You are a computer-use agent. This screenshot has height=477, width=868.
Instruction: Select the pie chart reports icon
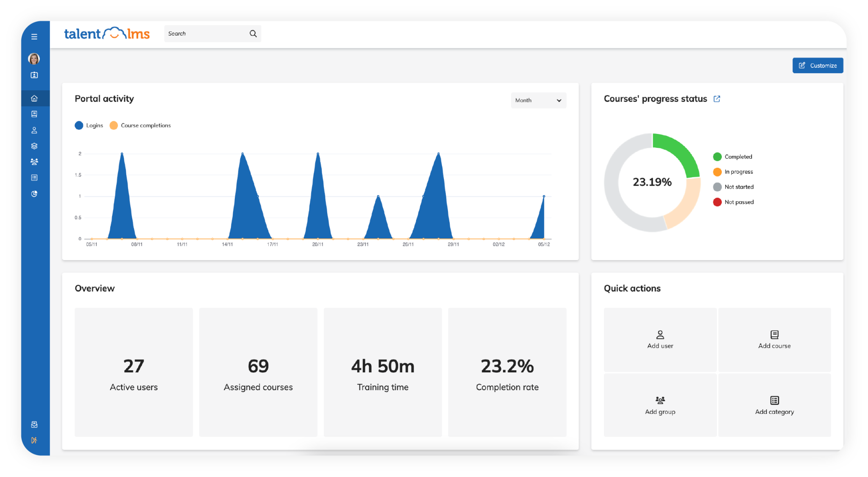coord(34,193)
